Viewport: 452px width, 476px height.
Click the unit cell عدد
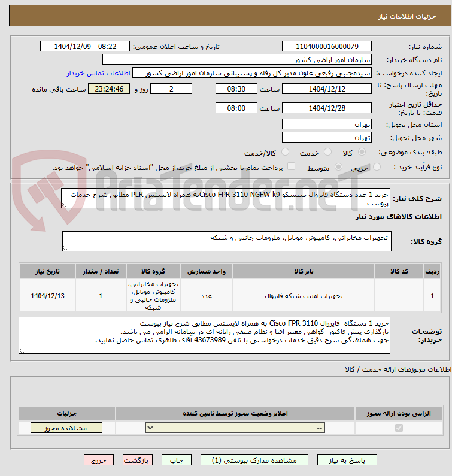click(x=207, y=296)
